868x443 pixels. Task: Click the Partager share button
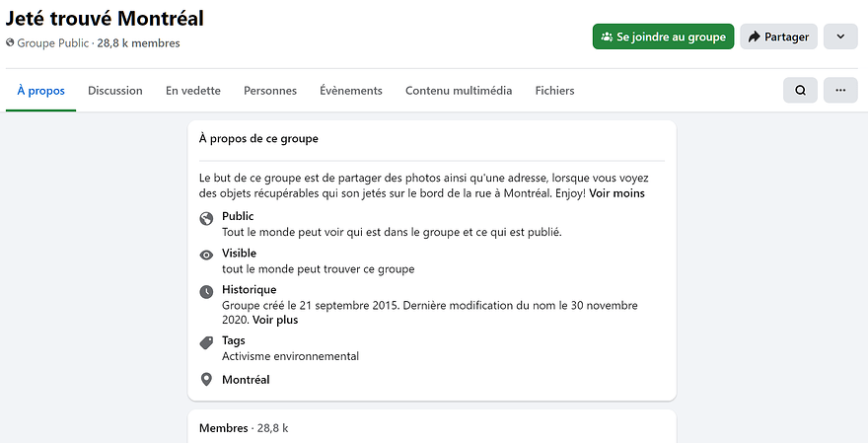pos(778,37)
